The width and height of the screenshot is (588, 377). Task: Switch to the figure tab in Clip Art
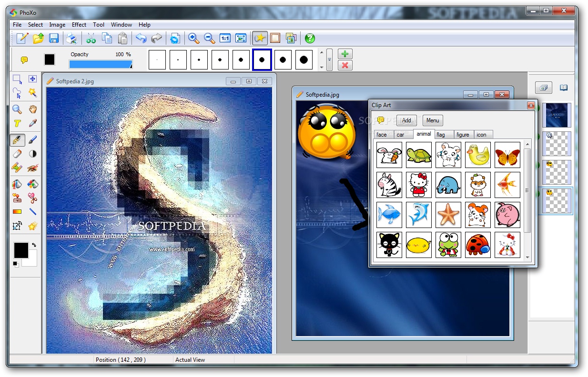pyautogui.click(x=463, y=135)
